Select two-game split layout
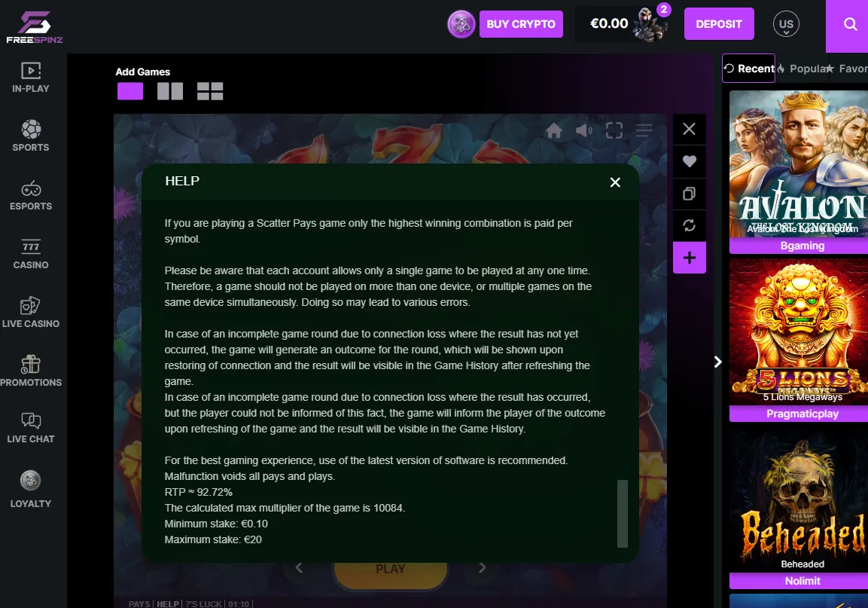 (170, 91)
